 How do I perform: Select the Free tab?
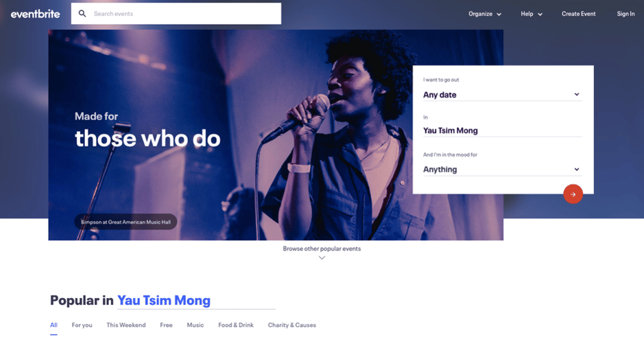tap(167, 325)
